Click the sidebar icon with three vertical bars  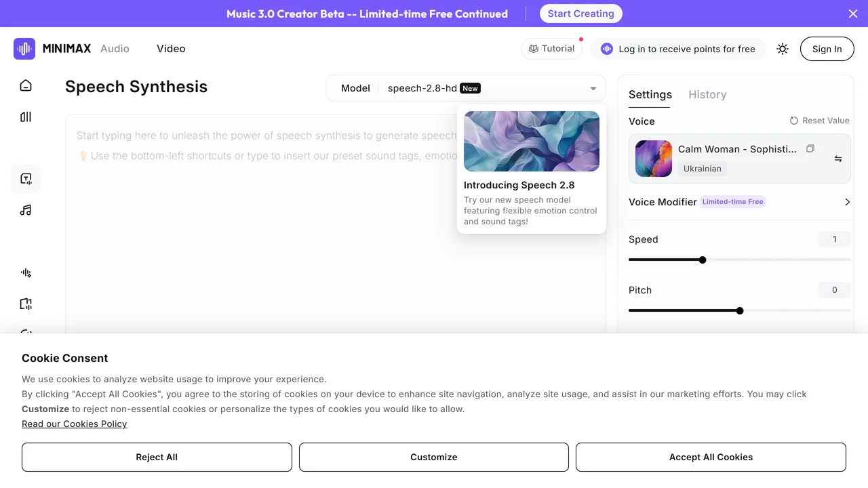26,117
